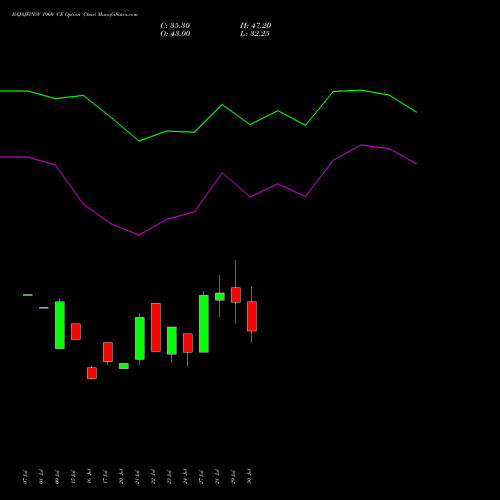Viewport: 500px width, 500px height.
Task: Select the 23 Jul date label
Action: pyautogui.click(x=169, y=477)
